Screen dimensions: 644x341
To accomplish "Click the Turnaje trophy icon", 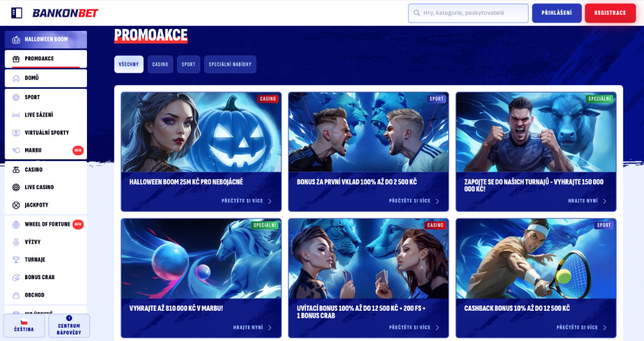I will [16, 259].
